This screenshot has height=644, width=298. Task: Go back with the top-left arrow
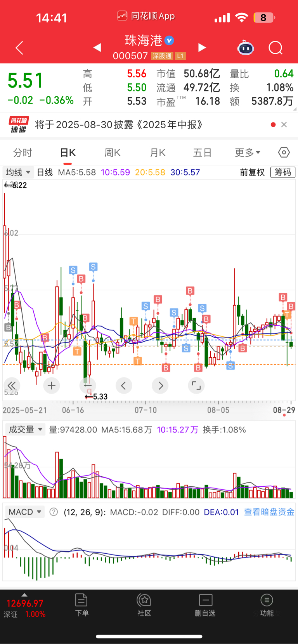[19, 48]
